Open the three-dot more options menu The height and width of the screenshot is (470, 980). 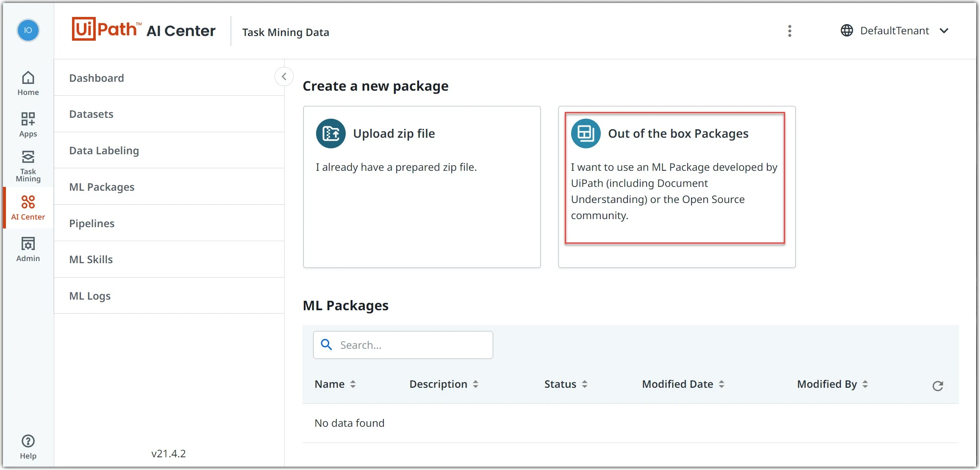(789, 31)
